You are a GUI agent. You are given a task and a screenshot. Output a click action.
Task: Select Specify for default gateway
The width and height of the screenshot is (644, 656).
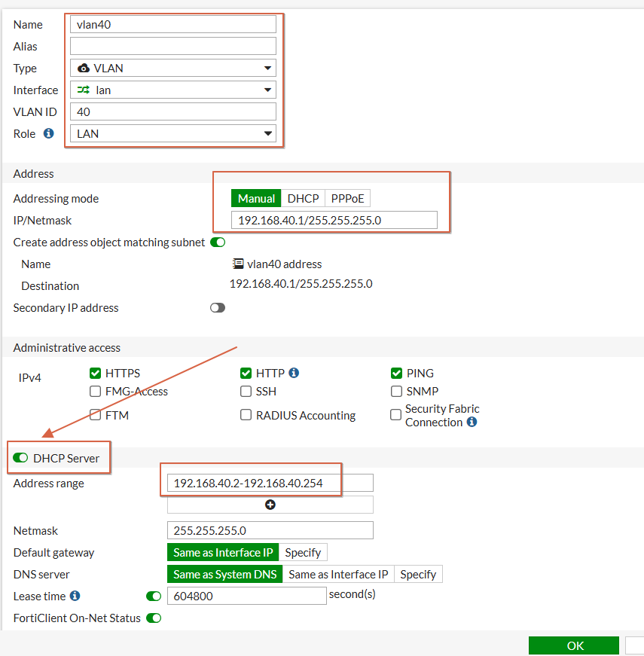[x=303, y=552]
